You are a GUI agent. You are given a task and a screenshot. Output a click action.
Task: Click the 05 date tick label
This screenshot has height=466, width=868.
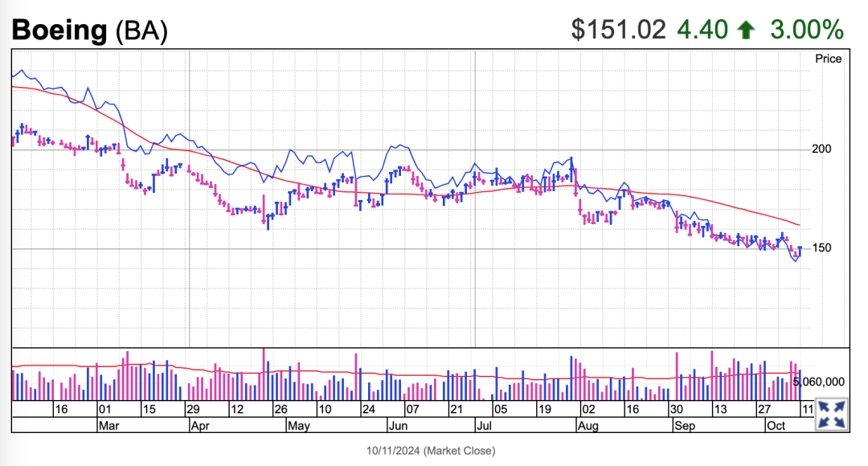(x=501, y=410)
